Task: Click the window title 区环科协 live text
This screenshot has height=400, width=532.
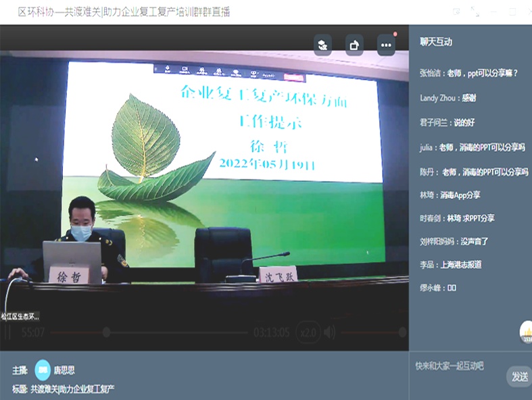Action: [124, 12]
